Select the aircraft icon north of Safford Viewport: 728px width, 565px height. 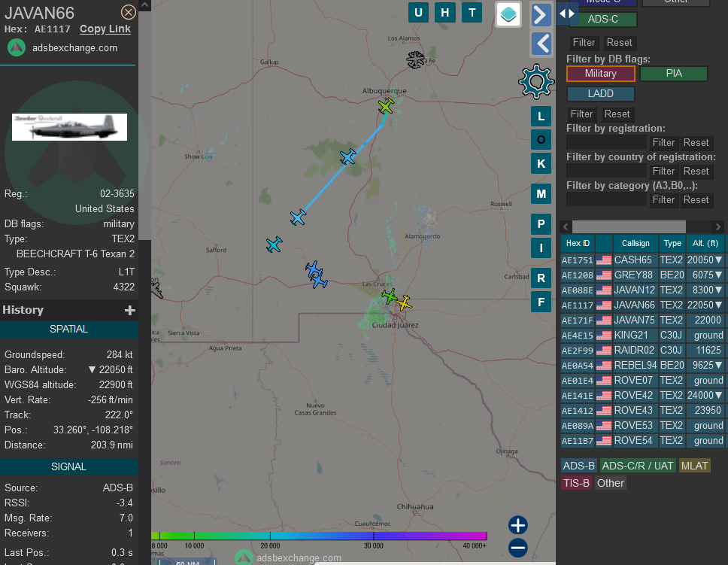tap(275, 245)
